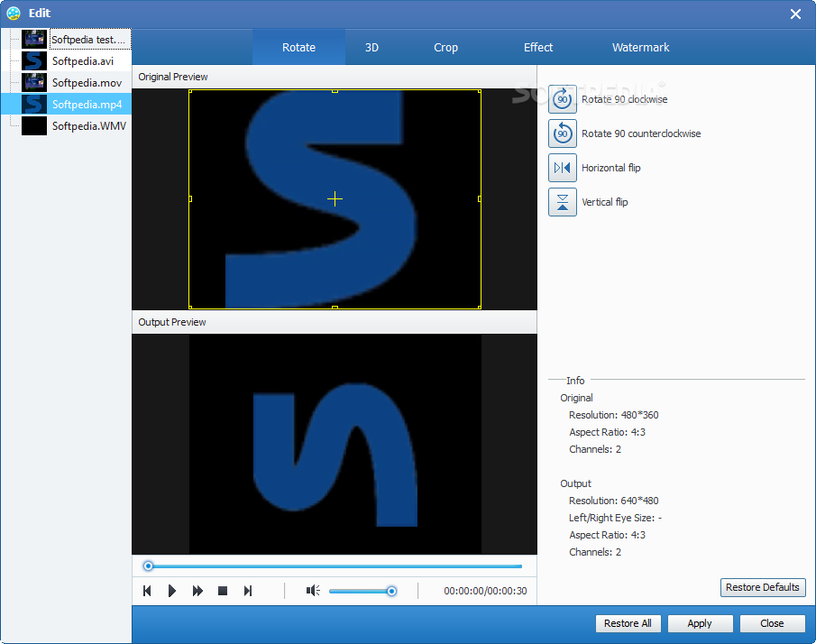Click the 00:00:00/00:00:30 time display
The height and width of the screenshot is (644, 816).
tap(485, 591)
